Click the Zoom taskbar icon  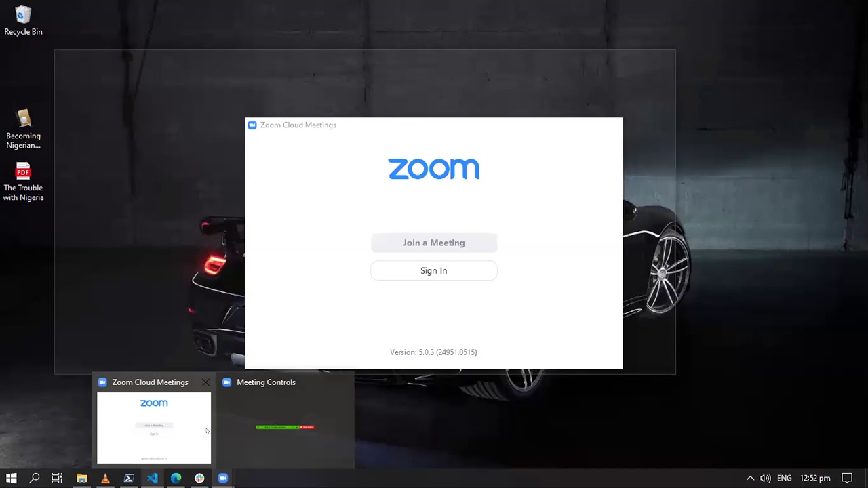pos(223,478)
